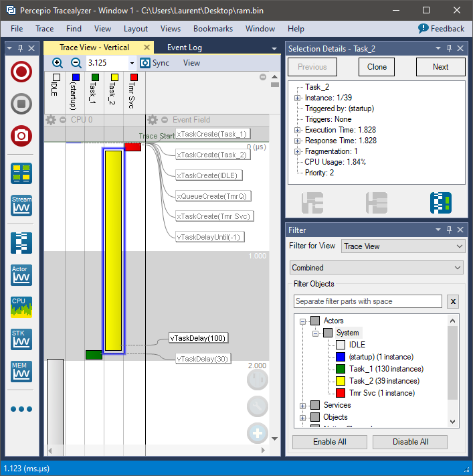This screenshot has width=473, height=476.
Task: Collapse the Actors tree node
Action: point(302,321)
